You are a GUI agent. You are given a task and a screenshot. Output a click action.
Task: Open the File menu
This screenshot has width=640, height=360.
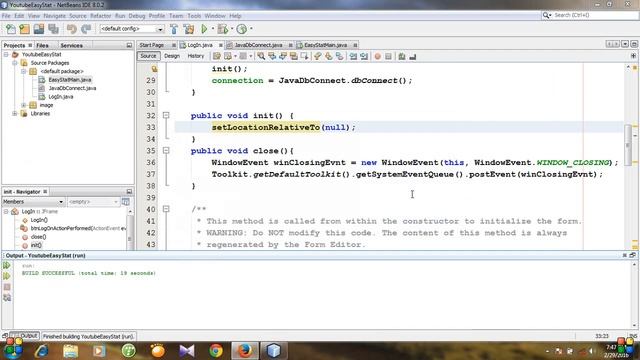[6, 16]
